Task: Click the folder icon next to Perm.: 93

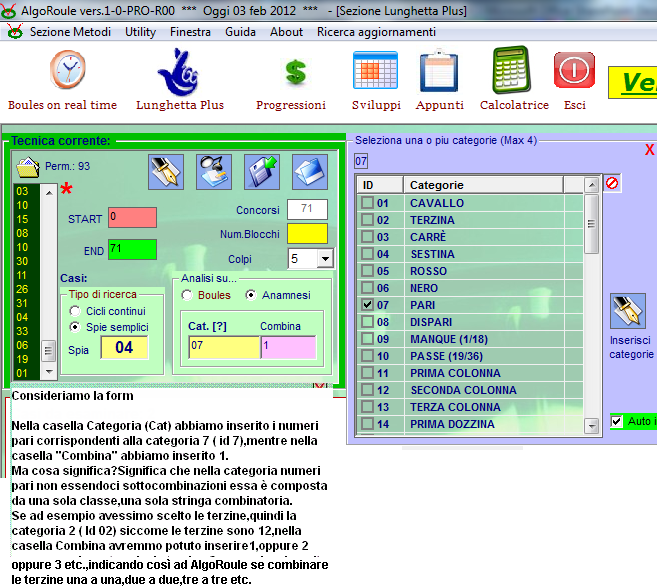Action: click(x=28, y=167)
